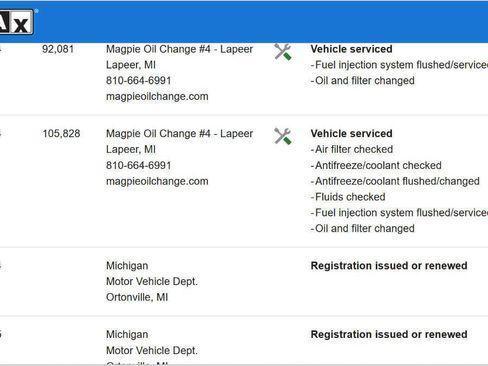Click Magpie Oil Change #4 name, 105,828 row

pyautogui.click(x=179, y=133)
